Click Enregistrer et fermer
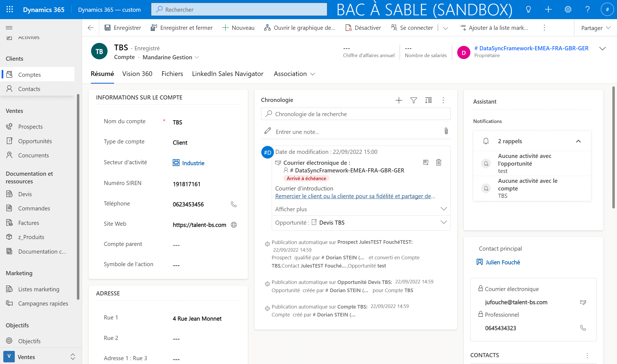This screenshot has width=617, height=364. [x=182, y=28]
